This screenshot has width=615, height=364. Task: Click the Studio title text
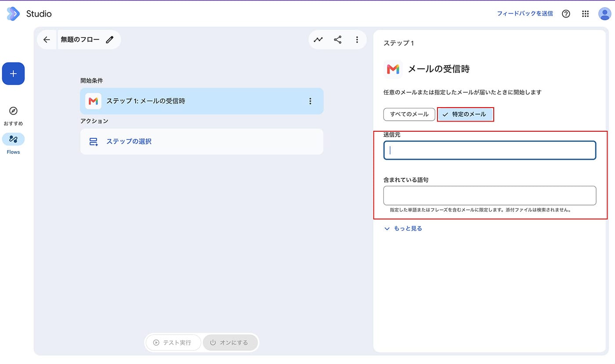[39, 14]
